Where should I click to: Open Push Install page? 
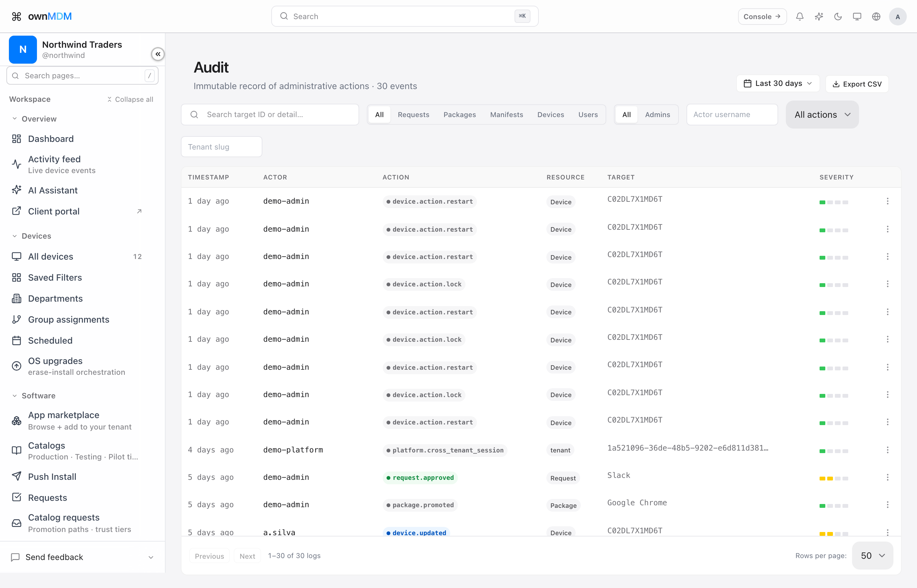point(77,477)
